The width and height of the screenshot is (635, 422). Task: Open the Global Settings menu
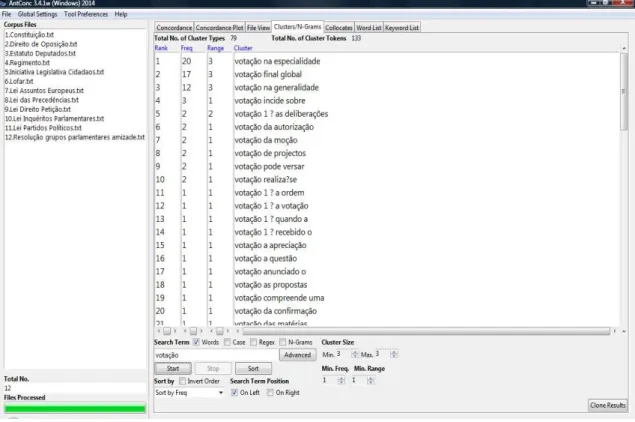[37, 14]
